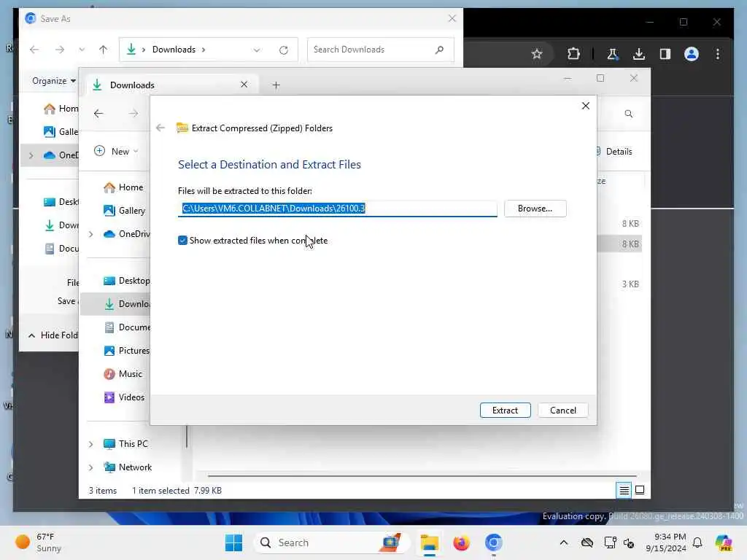Launch Firefox from the taskbar
Viewport: 747px width, 560px height.
(461, 542)
